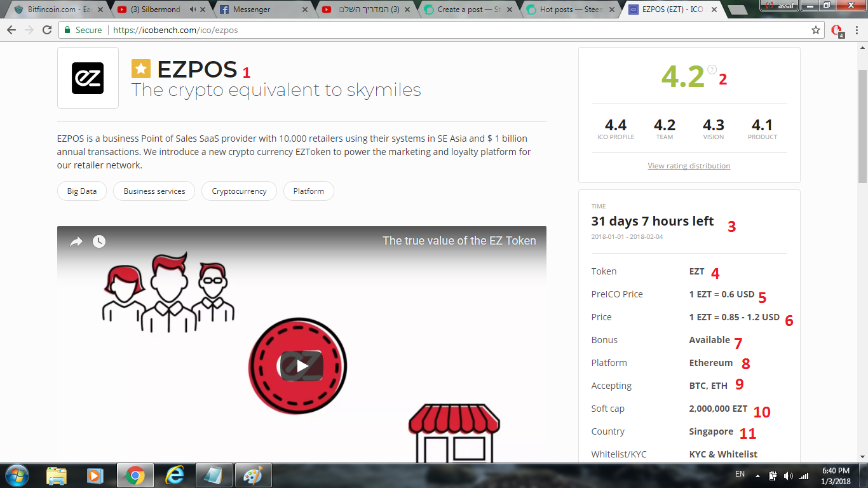Screen dimensions: 868x488
Task: Switch to the Create a post tab
Action: [x=467, y=10]
